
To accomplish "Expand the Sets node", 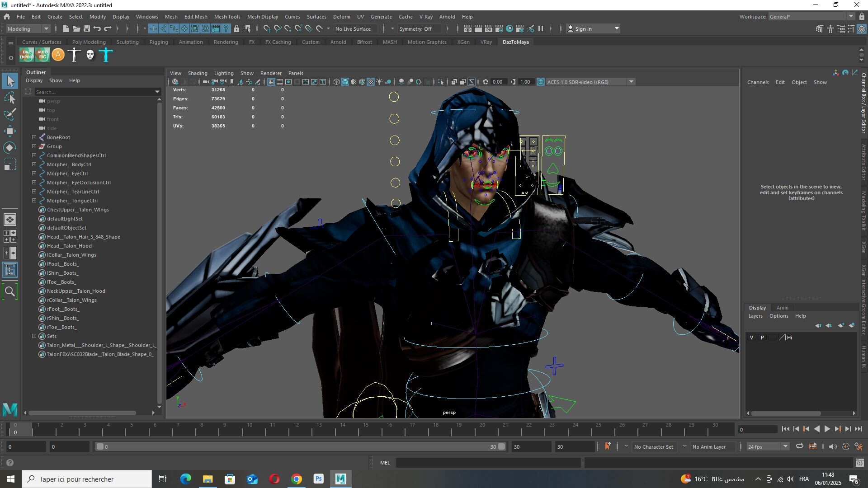I will click(x=34, y=336).
